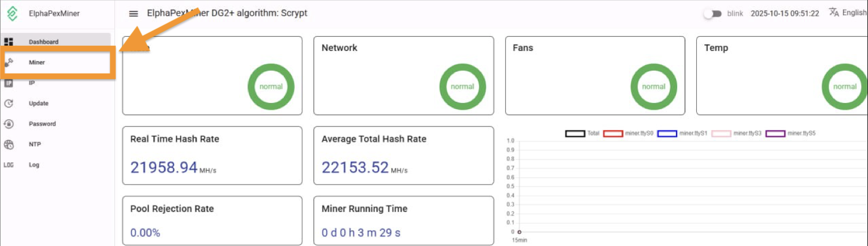Image resolution: width=868 pixels, height=246 pixels.
Task: Collapse sidebar with hamburger menu button
Action: [x=134, y=14]
